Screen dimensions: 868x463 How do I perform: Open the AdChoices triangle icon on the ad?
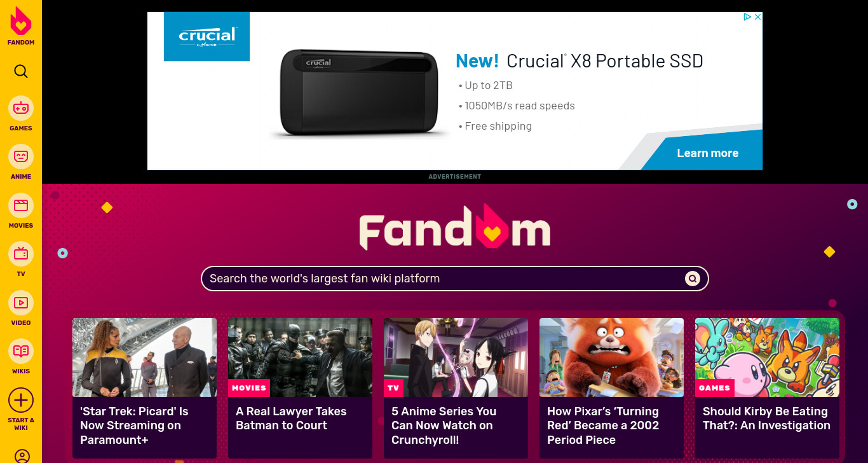coord(748,17)
